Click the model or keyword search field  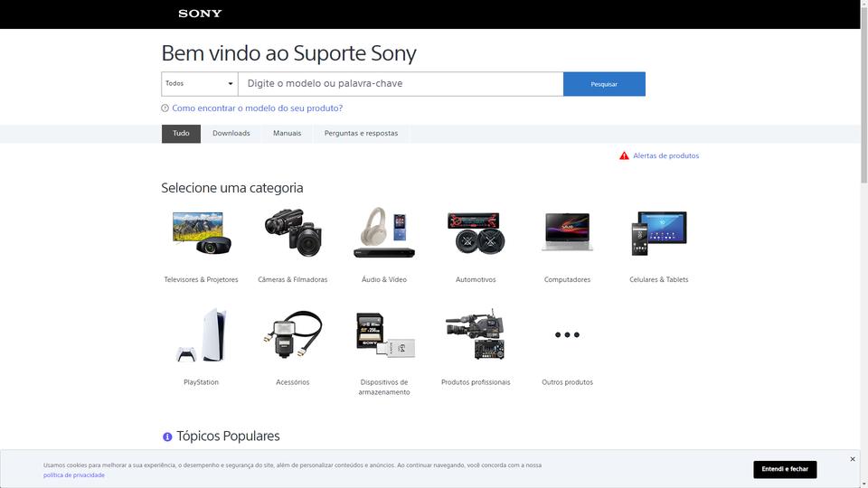[x=401, y=84]
